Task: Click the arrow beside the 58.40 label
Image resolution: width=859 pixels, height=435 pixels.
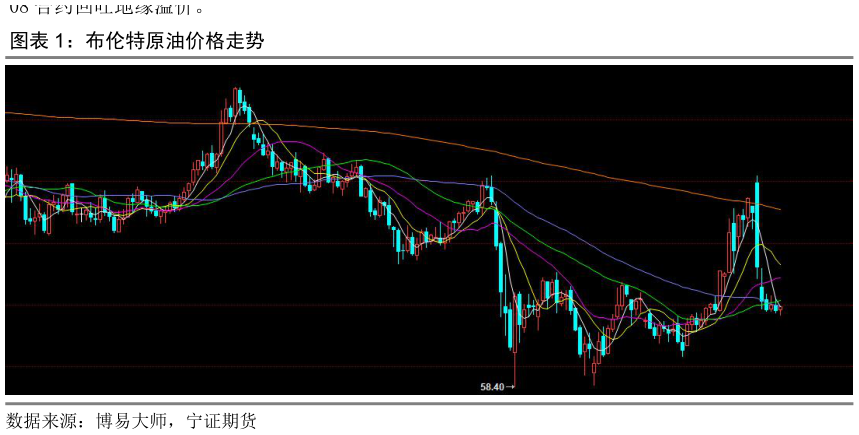Action: (510, 386)
